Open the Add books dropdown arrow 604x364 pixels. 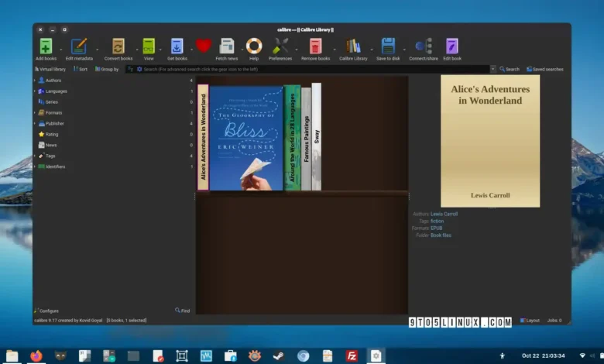click(61, 50)
